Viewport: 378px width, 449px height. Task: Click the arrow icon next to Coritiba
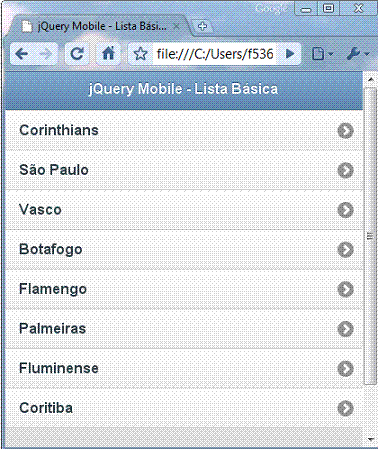[x=345, y=408]
